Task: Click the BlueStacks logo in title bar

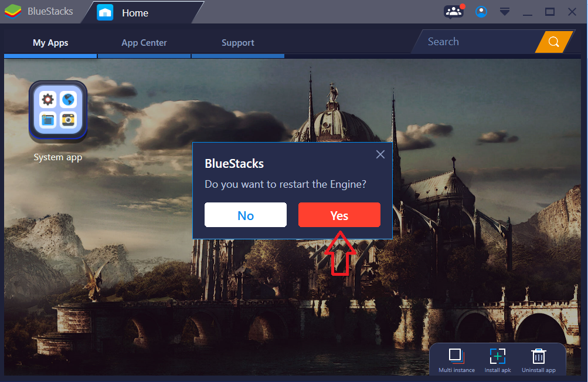Action: [x=13, y=11]
